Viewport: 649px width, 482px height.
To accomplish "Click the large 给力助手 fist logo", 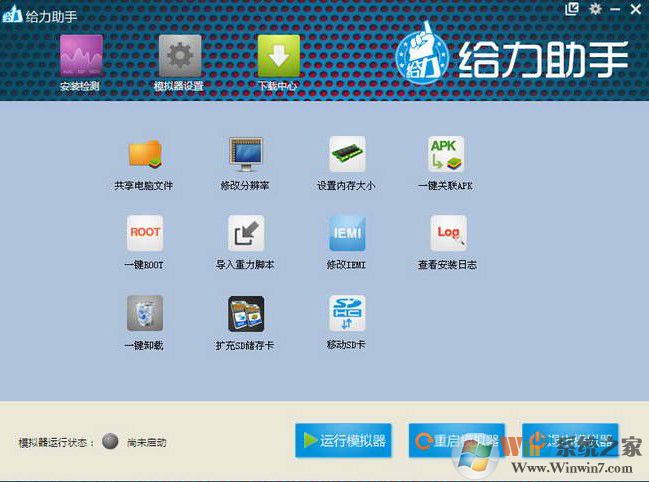I will pyautogui.click(x=423, y=54).
